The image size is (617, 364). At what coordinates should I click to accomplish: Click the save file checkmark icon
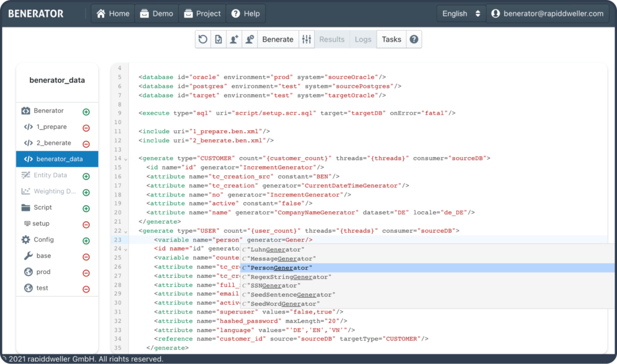(x=218, y=39)
